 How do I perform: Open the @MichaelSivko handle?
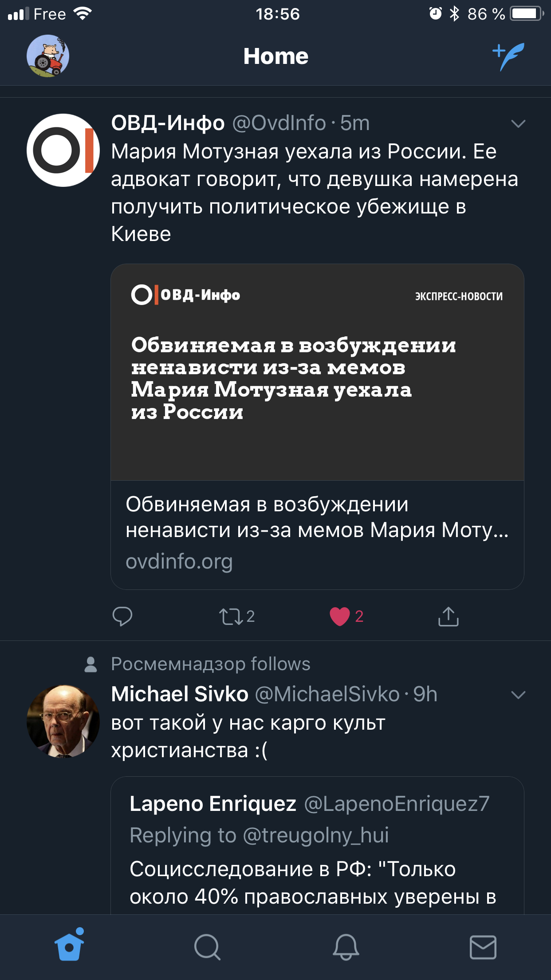[327, 694]
